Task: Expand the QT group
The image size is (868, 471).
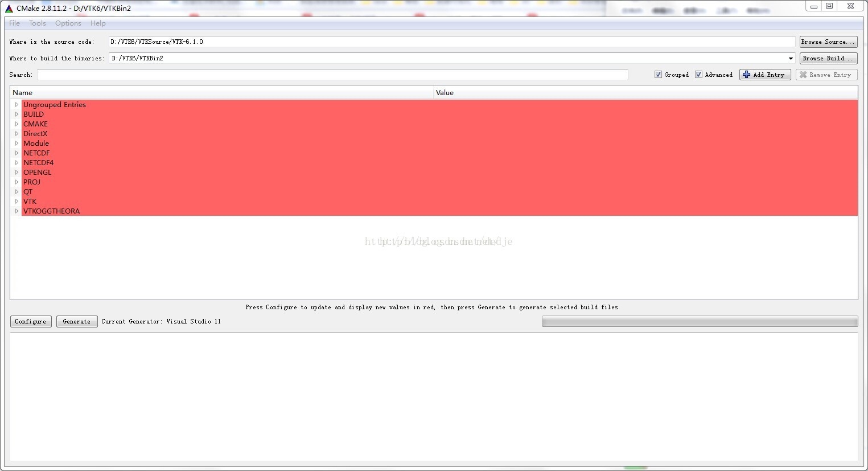Action: point(17,192)
